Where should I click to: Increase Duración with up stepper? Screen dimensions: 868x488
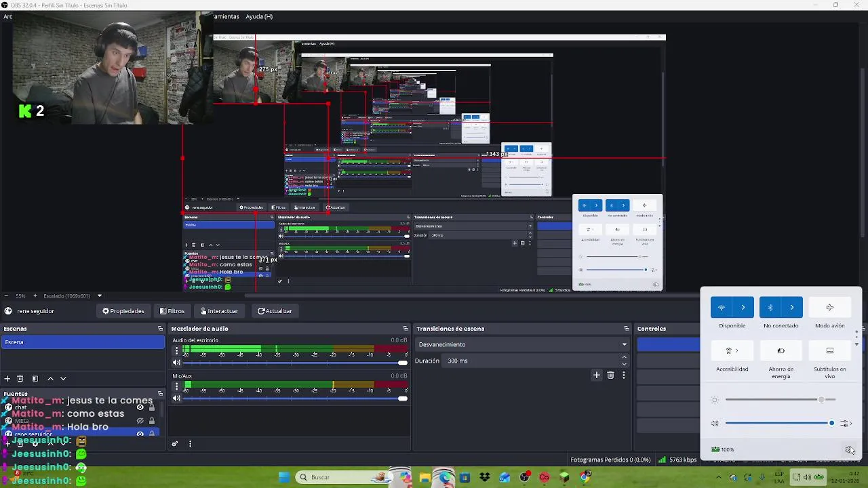point(625,358)
